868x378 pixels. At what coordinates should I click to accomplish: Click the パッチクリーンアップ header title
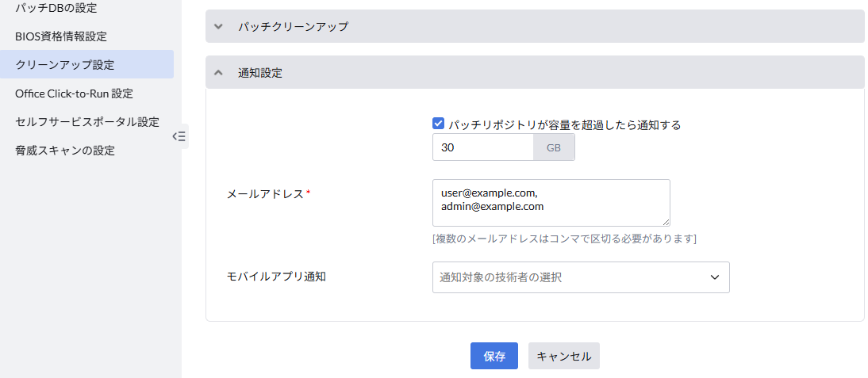point(293,26)
